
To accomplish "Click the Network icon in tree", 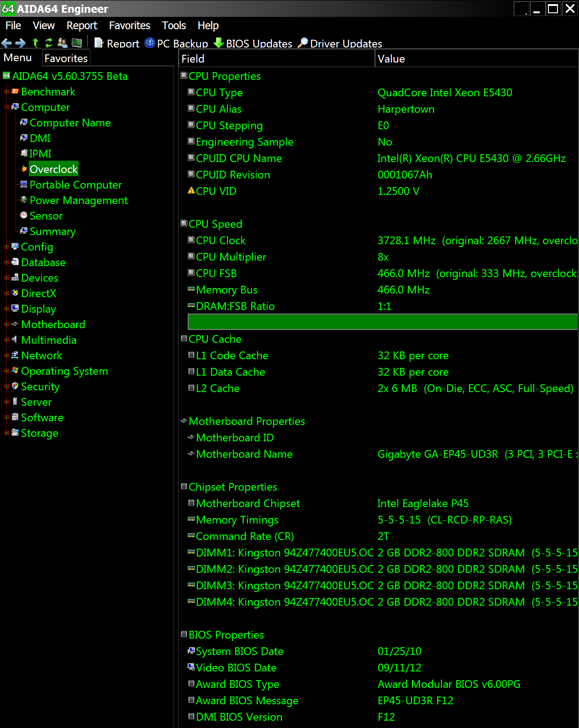I will coord(15,355).
